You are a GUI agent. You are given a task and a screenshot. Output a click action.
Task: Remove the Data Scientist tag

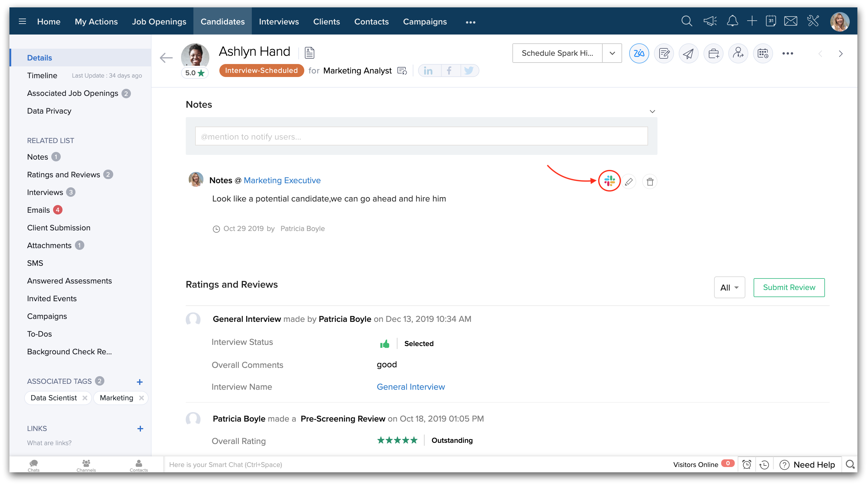coord(85,398)
